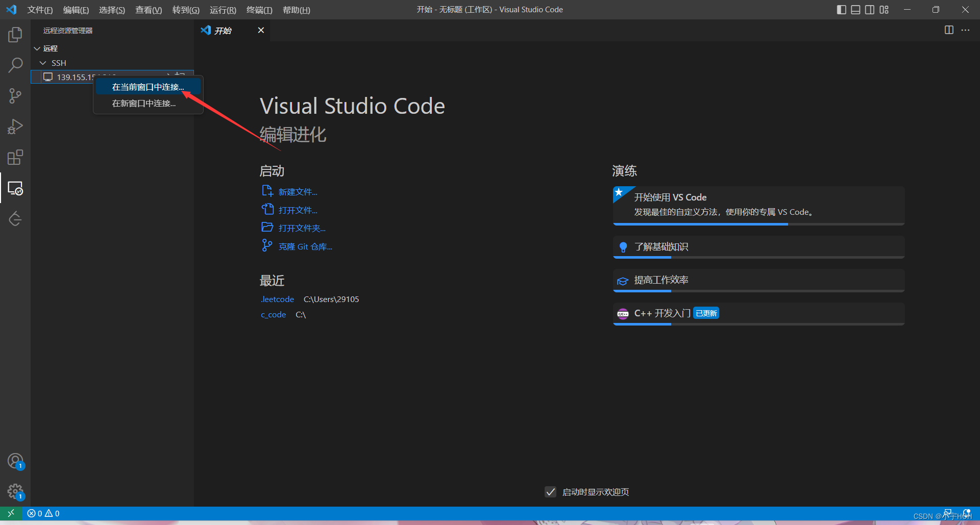Choose 在新窗口中连接 from context menu
The image size is (980, 525).
148,104
